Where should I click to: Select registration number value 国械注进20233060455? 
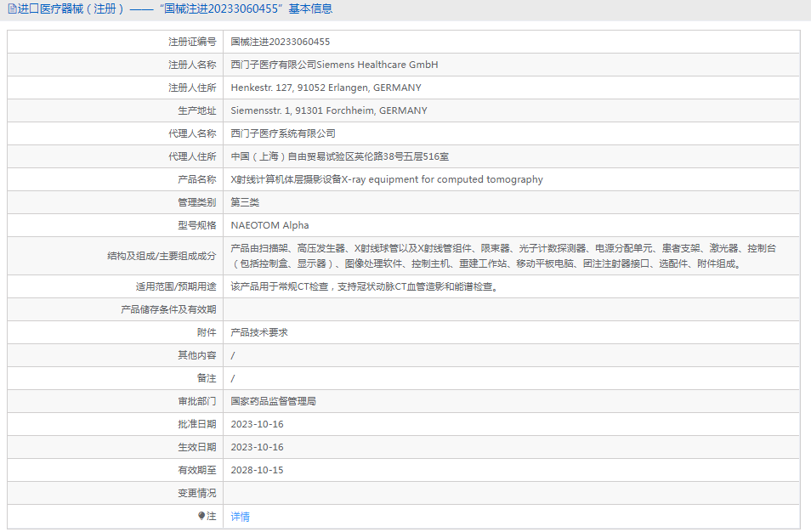pyautogui.click(x=281, y=42)
